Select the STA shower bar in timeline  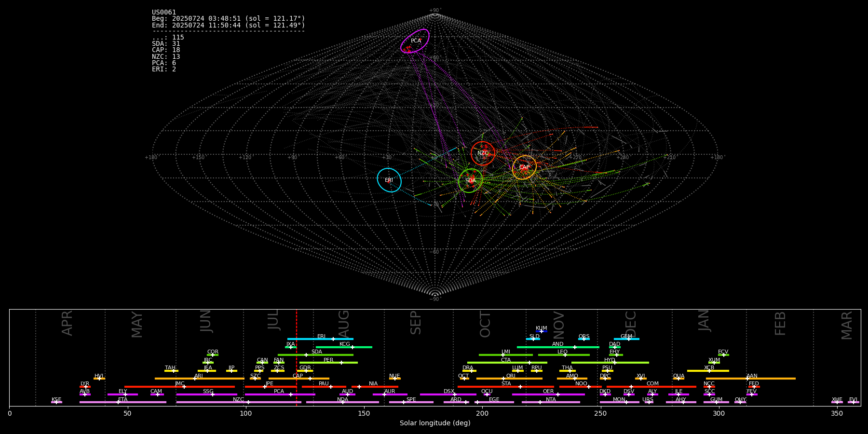click(506, 387)
